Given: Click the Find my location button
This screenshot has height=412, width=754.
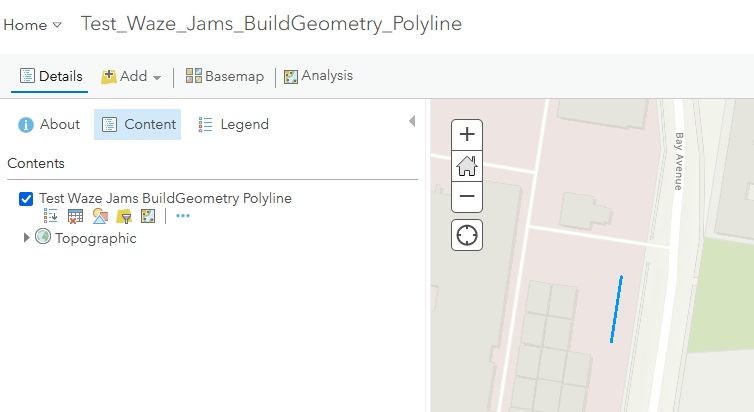Looking at the screenshot, I should click(467, 235).
